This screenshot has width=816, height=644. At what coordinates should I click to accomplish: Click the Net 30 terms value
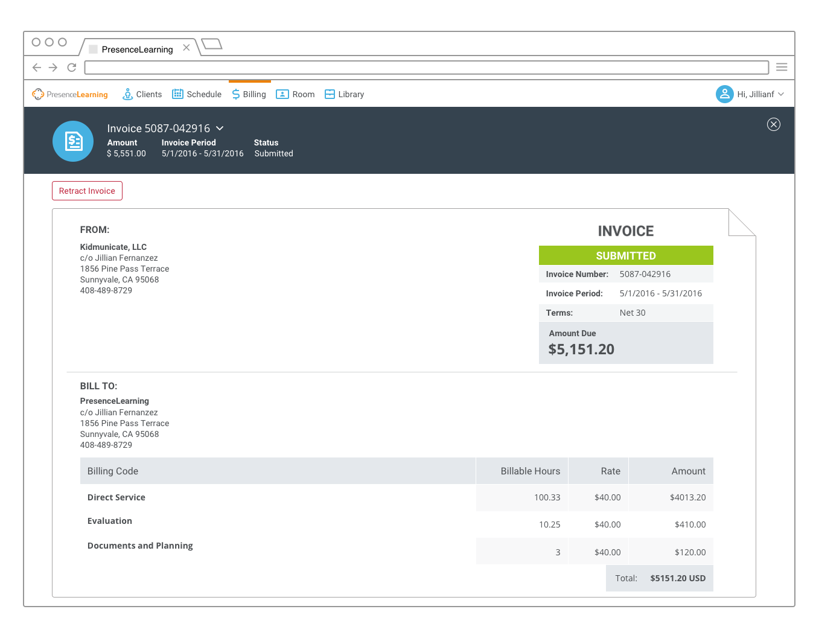(633, 313)
